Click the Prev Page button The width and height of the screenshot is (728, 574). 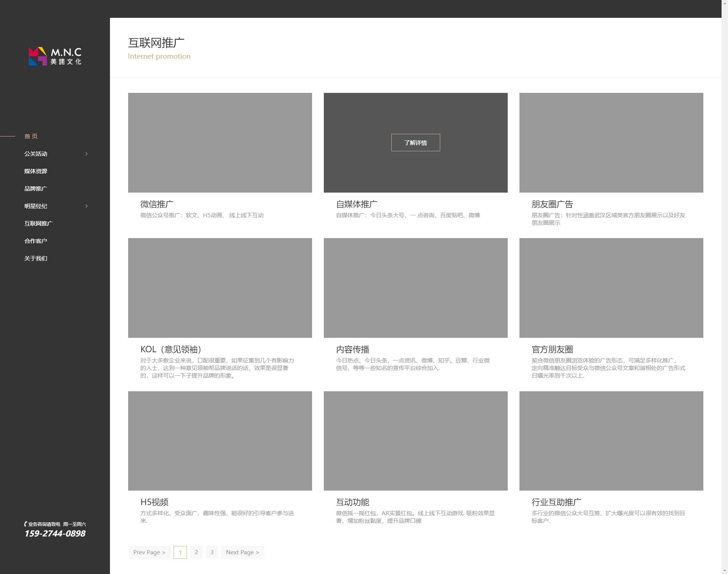(149, 552)
